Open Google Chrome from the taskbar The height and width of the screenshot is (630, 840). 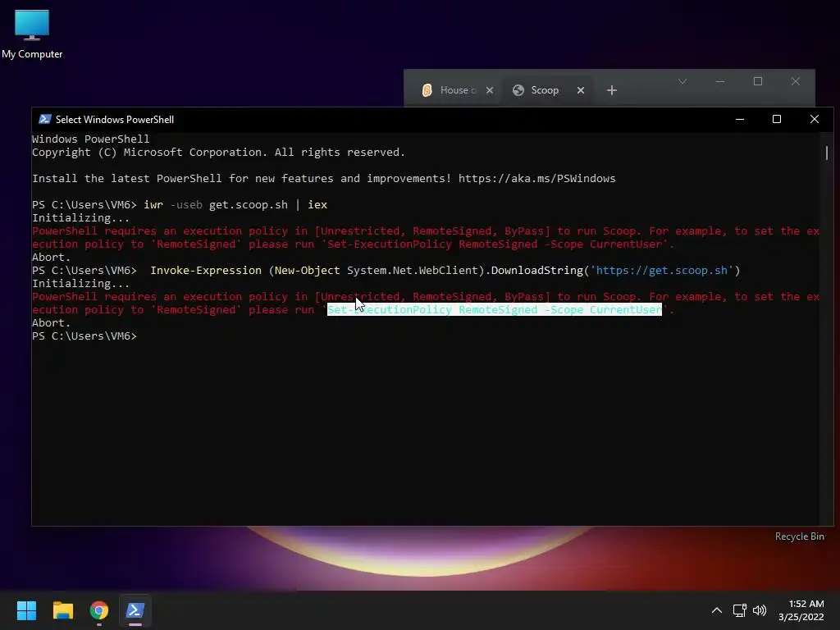99,610
